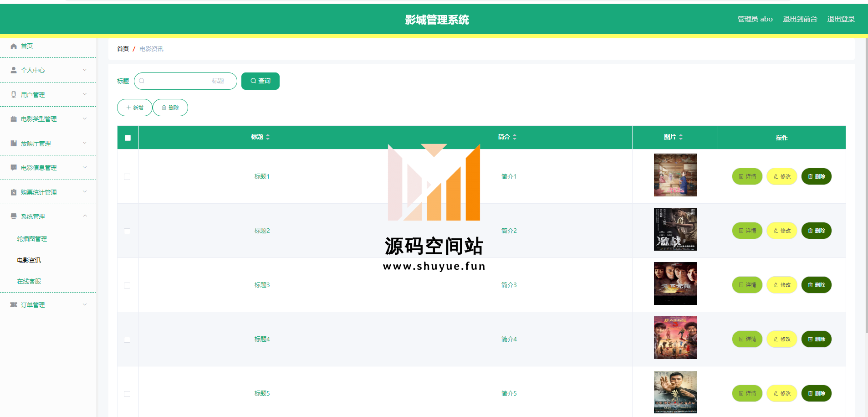
Task: Click the green 查询 search button
Action: [260, 81]
